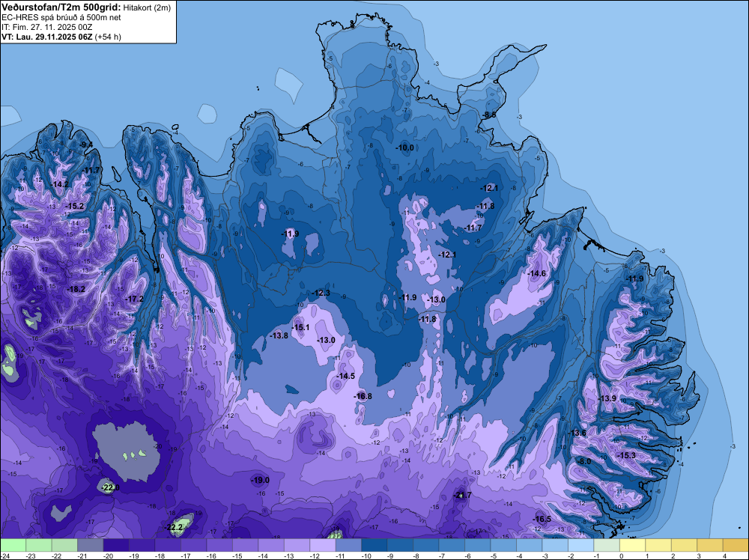The width and height of the screenshot is (749, 560).
Task: Select the -14.6 temperature reading
Action: tap(536, 273)
